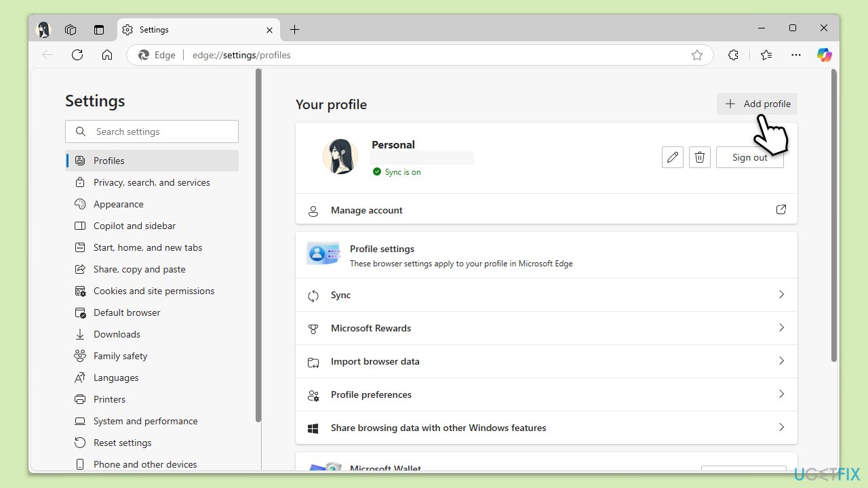Screen dimensions: 868x488
Task: Click the Downloads arrow icon in sidebar
Action: [80, 334]
